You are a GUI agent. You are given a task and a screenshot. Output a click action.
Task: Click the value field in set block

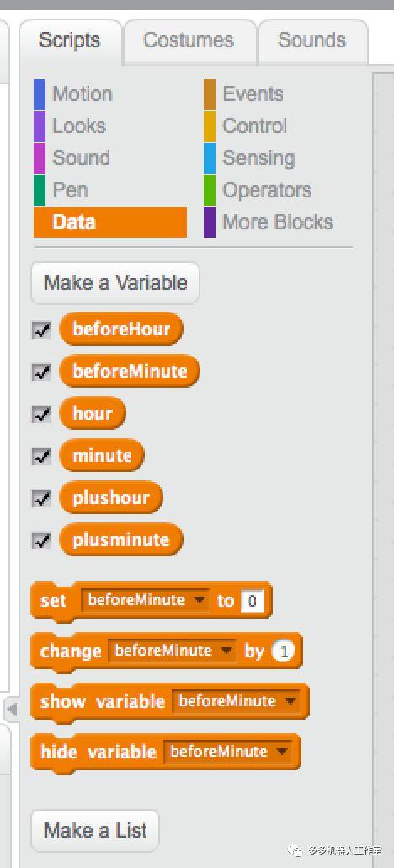point(253,601)
